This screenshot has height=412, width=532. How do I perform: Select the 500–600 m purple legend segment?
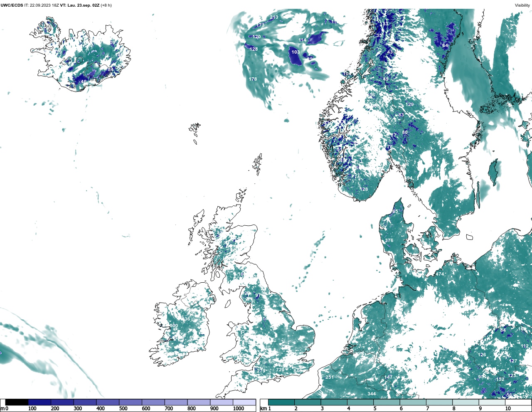[x=131, y=402]
